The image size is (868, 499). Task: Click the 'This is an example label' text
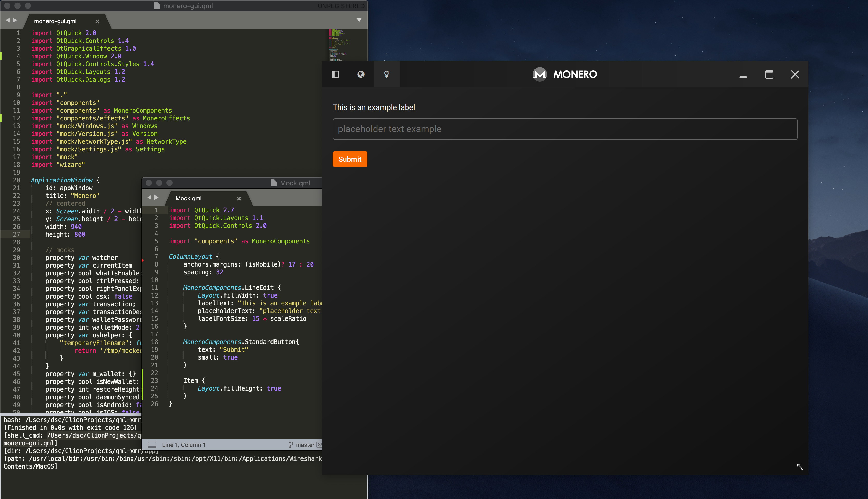[x=374, y=107]
